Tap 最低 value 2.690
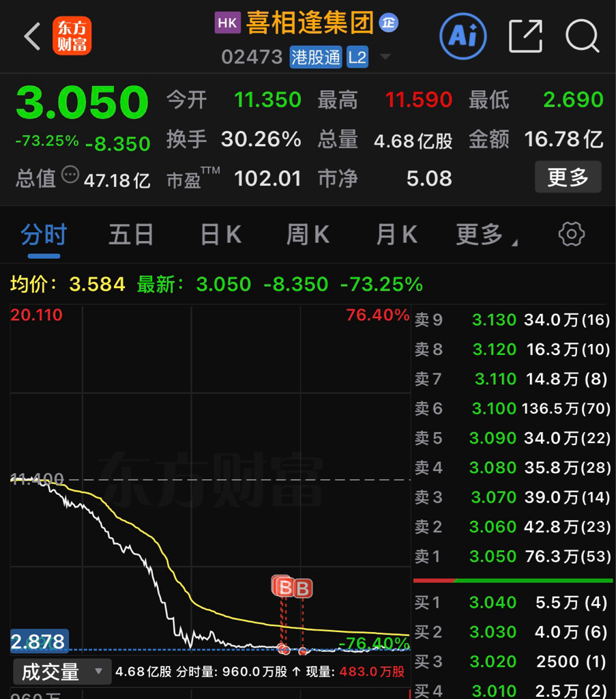616x699 pixels. pyautogui.click(x=573, y=100)
